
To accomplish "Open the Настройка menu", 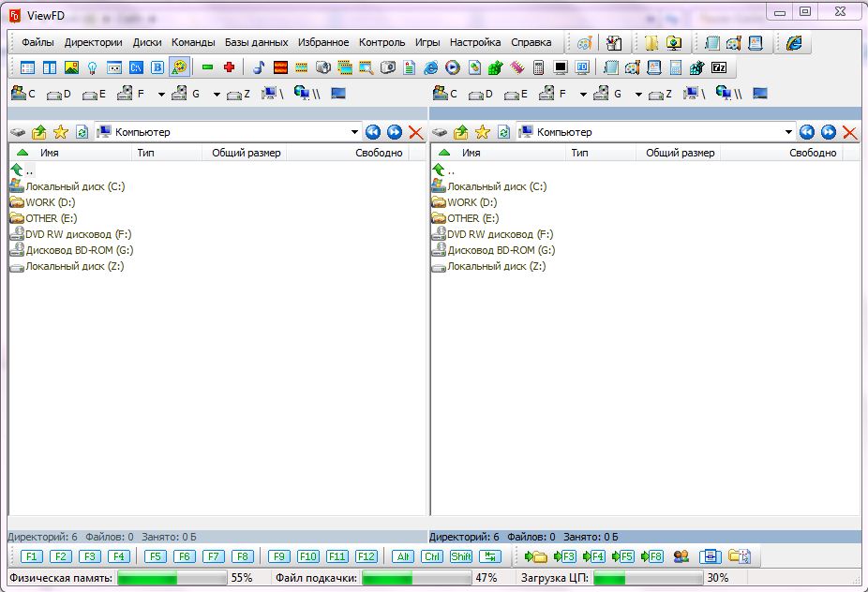I will [x=474, y=42].
